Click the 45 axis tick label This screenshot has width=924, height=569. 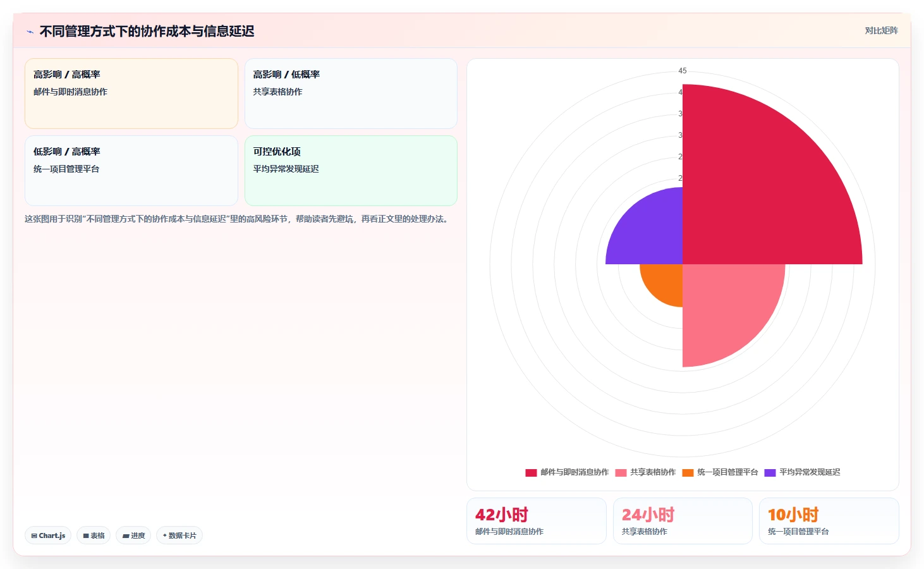[x=683, y=71]
